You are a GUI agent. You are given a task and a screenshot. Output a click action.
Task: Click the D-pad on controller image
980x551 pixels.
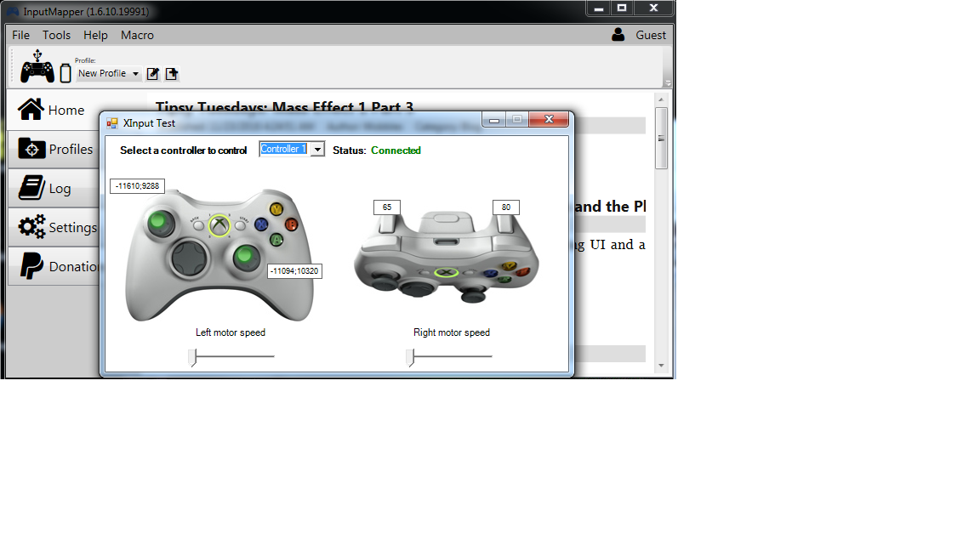pyautogui.click(x=190, y=257)
